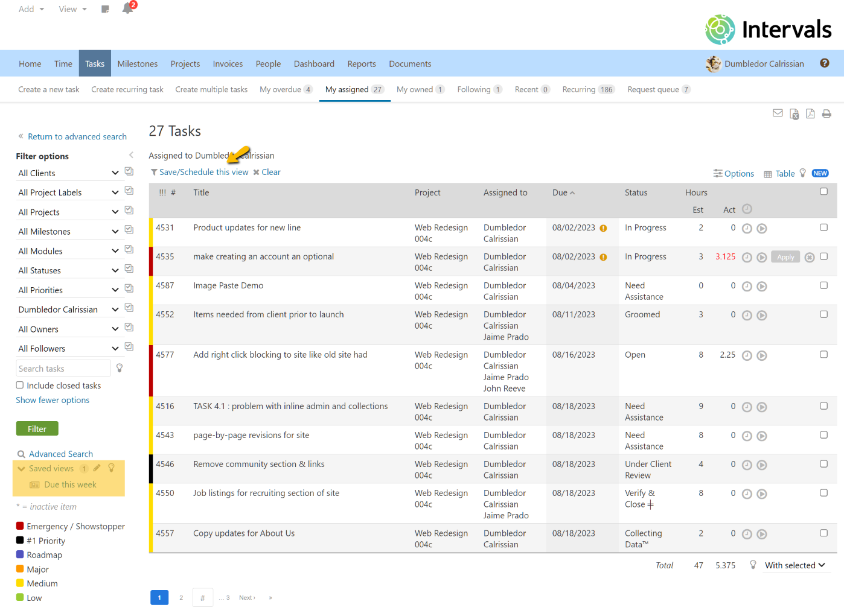Click the red Emergency / Showstopper swatch
The width and height of the screenshot is (844, 616).
20,526
